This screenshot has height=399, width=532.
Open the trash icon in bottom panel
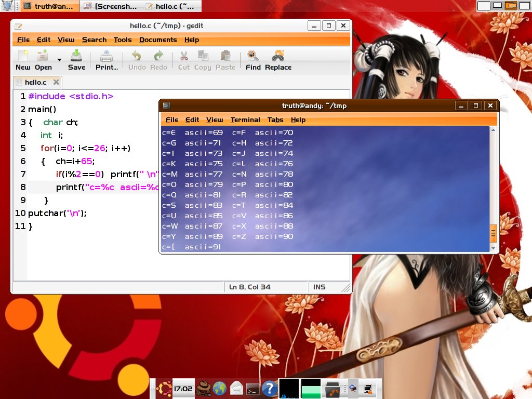tap(332, 389)
